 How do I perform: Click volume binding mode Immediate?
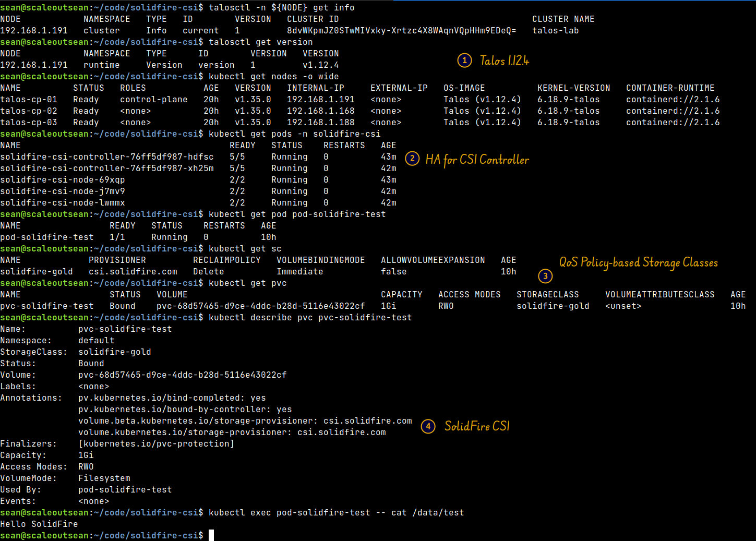coord(299,271)
